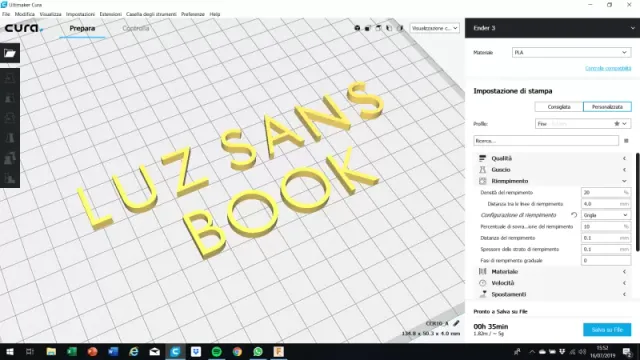Open the Estensioni menu
This screenshot has height=360, width=640.
pos(111,14)
